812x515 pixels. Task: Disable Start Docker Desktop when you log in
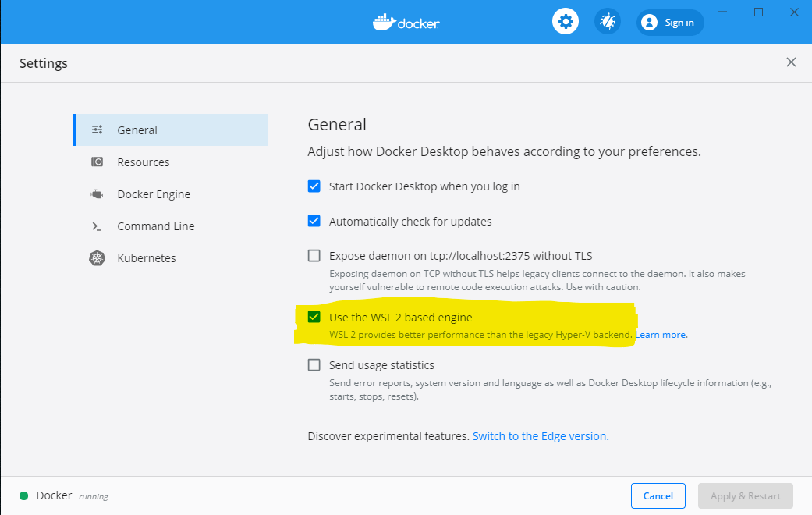coord(314,186)
